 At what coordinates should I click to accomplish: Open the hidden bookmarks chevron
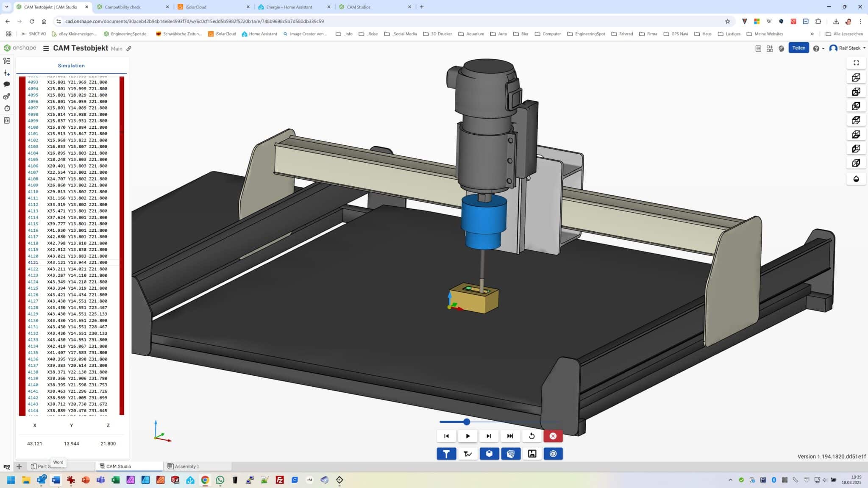[x=812, y=34]
